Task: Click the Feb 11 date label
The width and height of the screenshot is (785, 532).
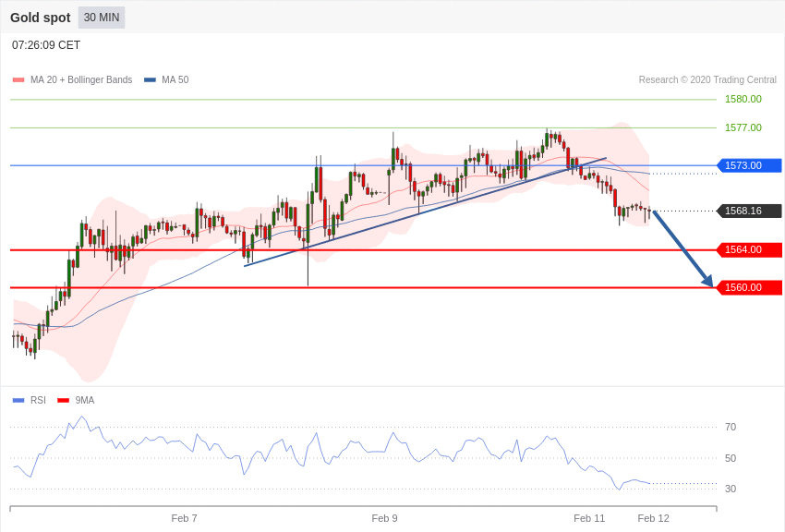Action: 589,518
